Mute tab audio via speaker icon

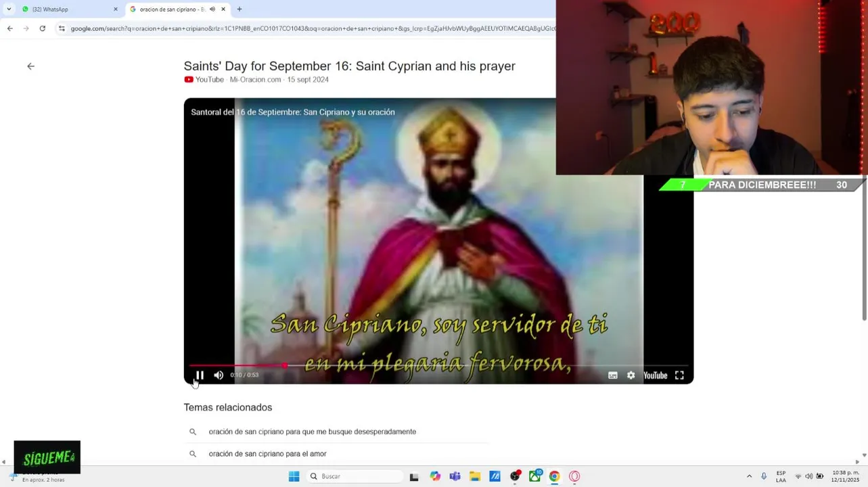pyautogui.click(x=212, y=9)
